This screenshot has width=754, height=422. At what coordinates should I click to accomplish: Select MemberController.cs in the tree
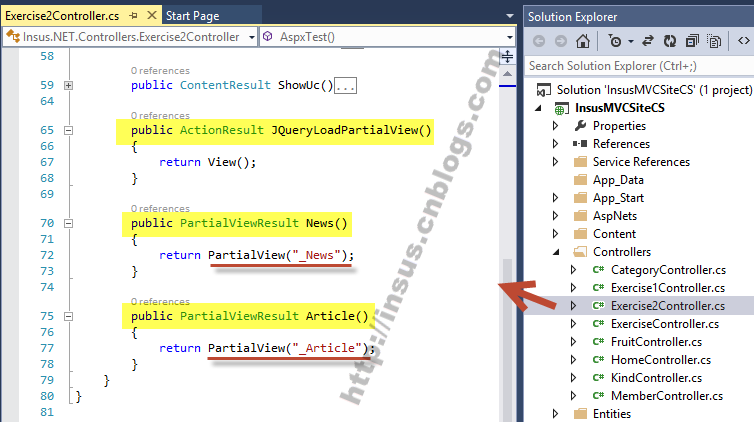coord(667,396)
